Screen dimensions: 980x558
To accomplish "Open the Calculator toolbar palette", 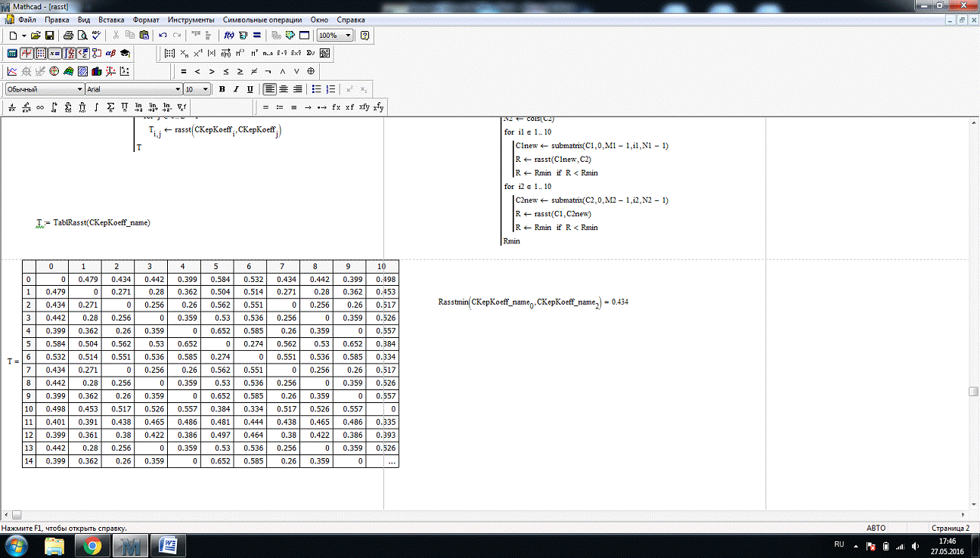I will coord(12,54).
